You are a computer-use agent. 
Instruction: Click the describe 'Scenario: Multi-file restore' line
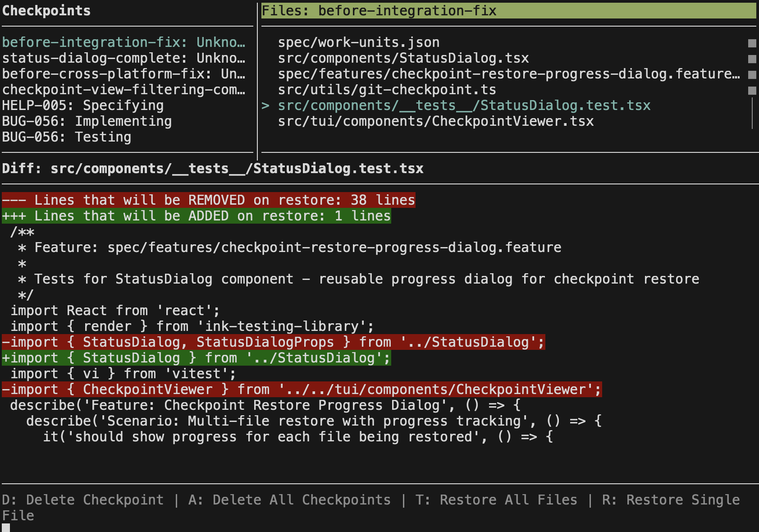(314, 421)
